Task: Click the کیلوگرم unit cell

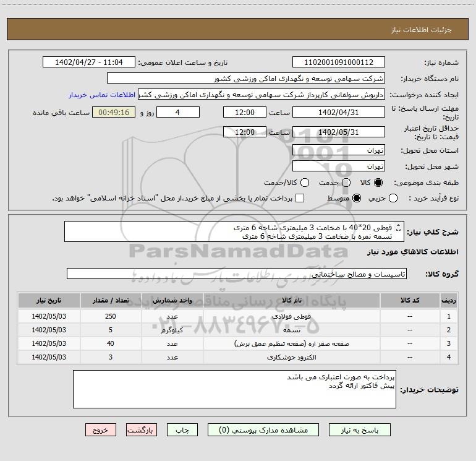Action: click(x=172, y=330)
